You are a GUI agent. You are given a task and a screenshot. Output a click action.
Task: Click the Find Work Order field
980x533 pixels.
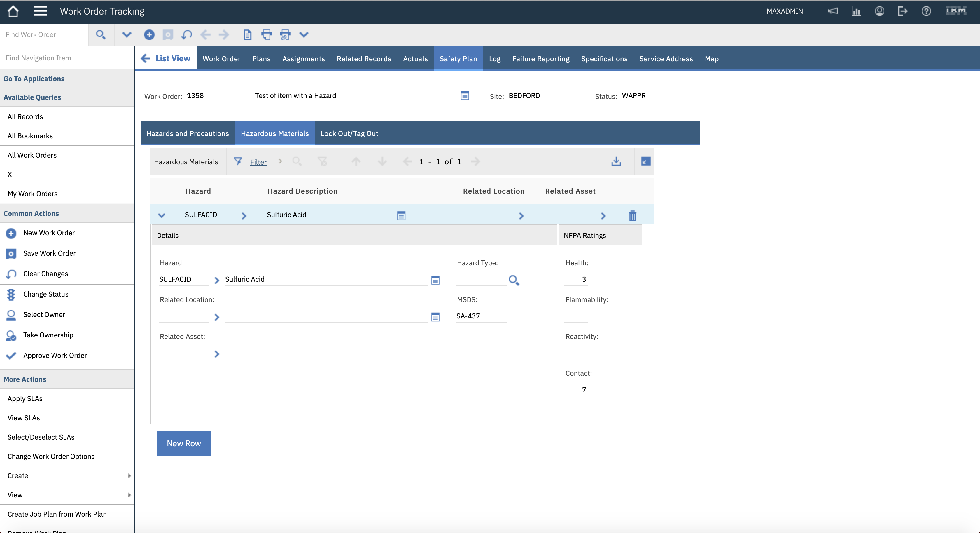click(44, 35)
